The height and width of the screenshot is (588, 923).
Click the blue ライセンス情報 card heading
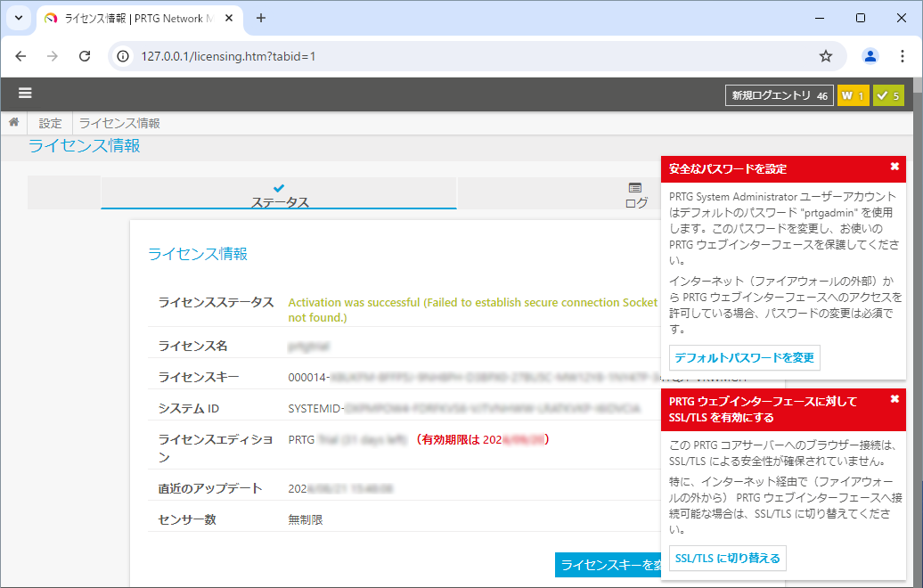point(197,254)
